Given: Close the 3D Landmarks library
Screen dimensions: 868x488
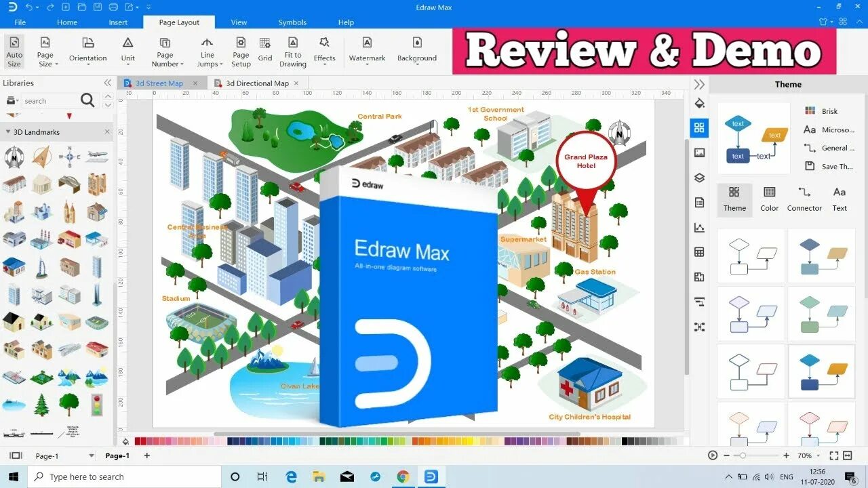Looking at the screenshot, I should (x=106, y=132).
